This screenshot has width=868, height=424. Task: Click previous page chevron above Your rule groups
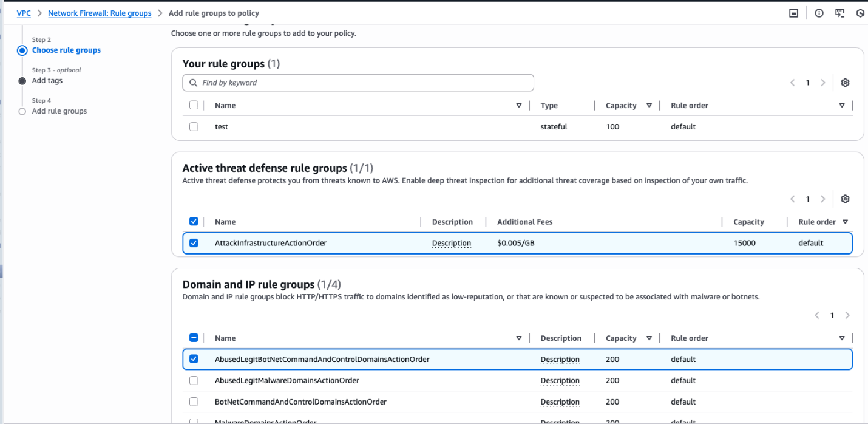click(792, 83)
